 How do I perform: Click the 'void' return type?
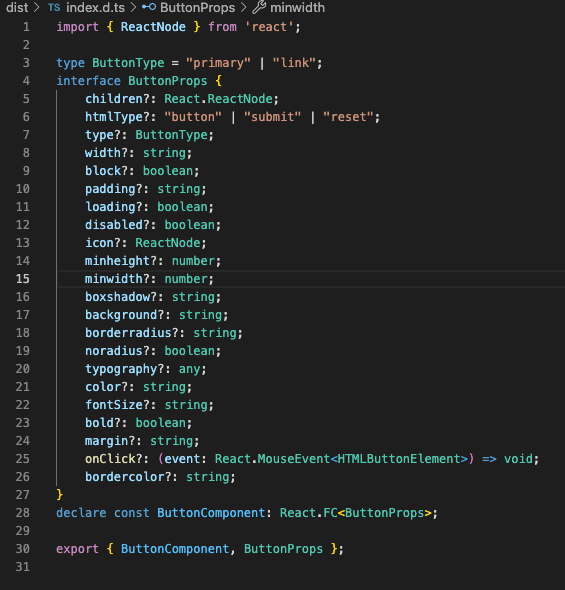[518, 459]
